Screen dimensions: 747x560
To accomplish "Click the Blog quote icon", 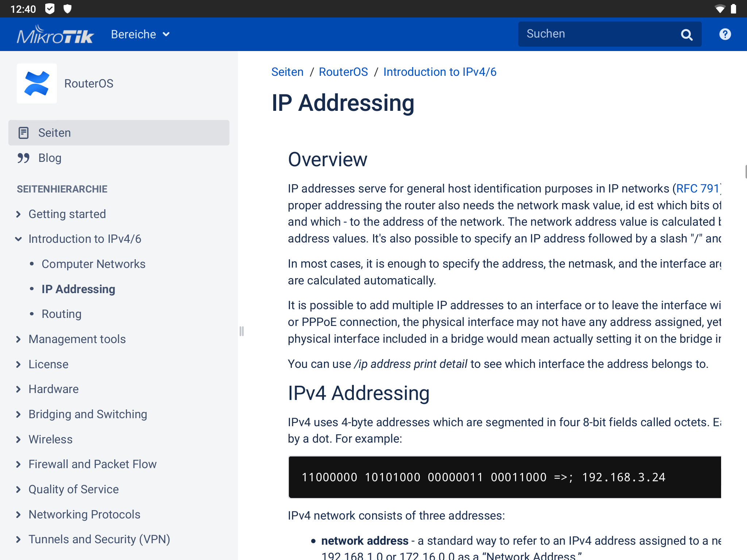I will [x=24, y=158].
